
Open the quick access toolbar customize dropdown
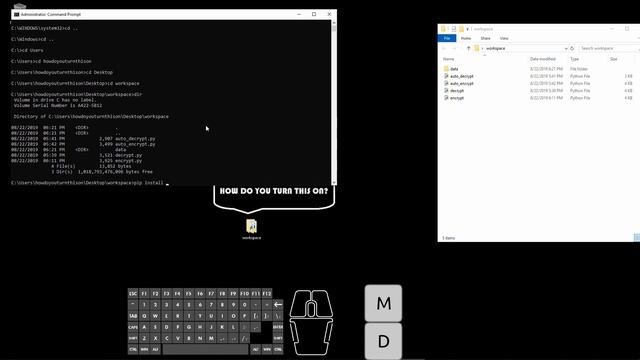[x=467, y=29]
